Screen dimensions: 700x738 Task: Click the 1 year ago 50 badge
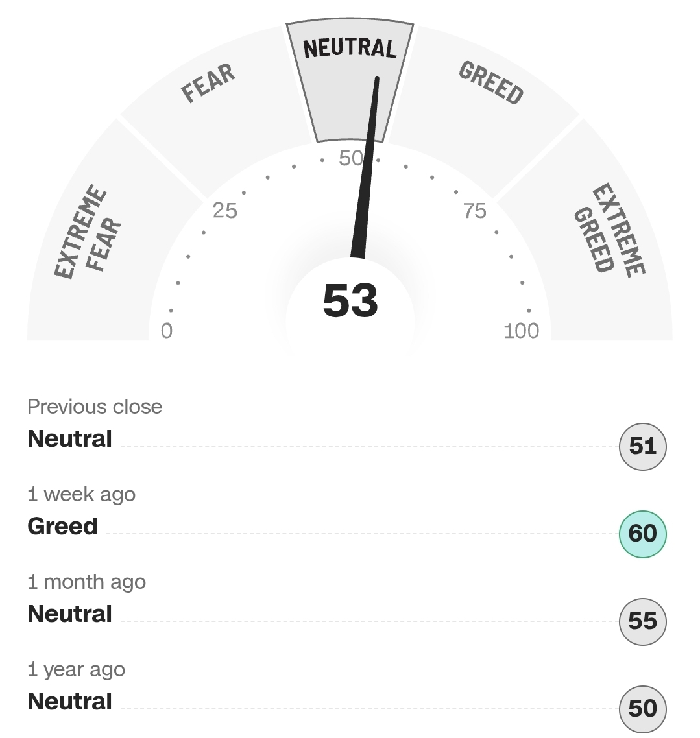(x=642, y=709)
